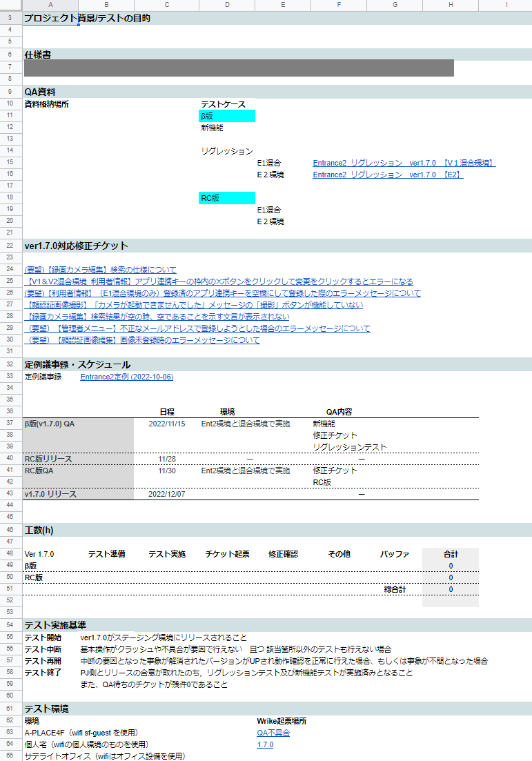Click the リグレッション cell in row 14
Image resolution: width=532 pixels, height=761 pixels.
[227, 151]
